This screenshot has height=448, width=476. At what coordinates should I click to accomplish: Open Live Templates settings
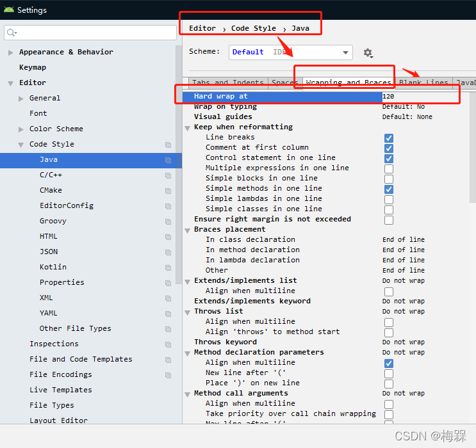coord(60,390)
